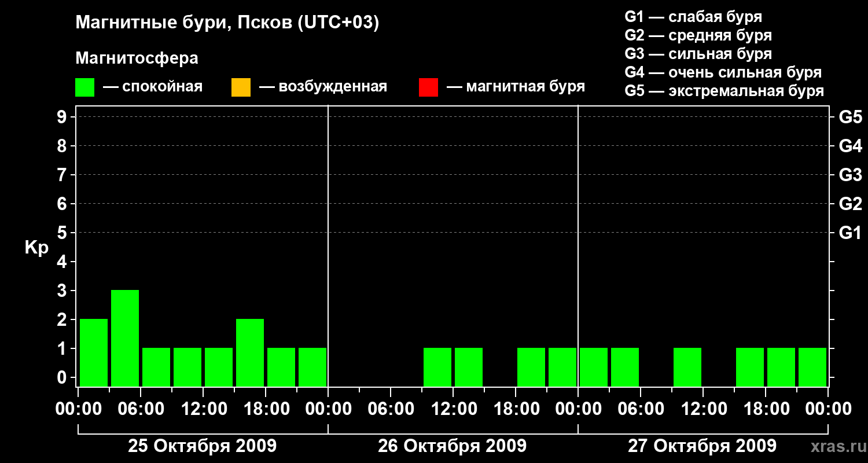Click the right-axis 'G3' label
The width and height of the screenshot is (868, 463).
pos(850,175)
